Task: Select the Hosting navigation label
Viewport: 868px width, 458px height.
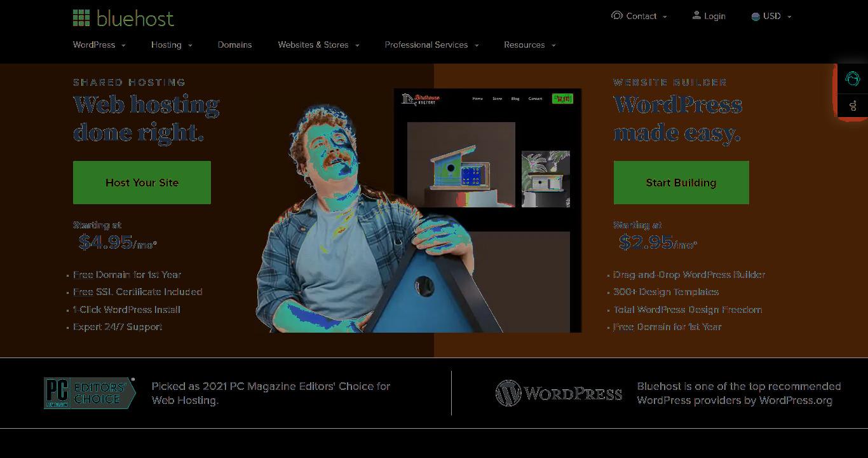Action: click(166, 45)
